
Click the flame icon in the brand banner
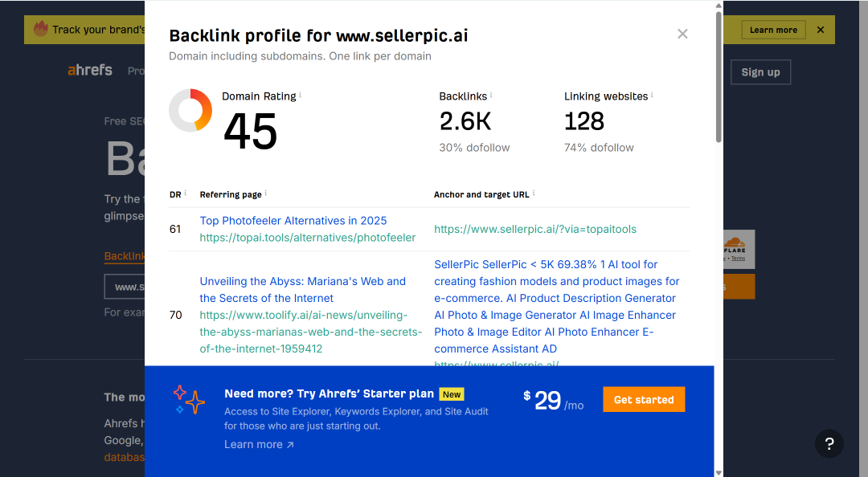click(x=41, y=28)
